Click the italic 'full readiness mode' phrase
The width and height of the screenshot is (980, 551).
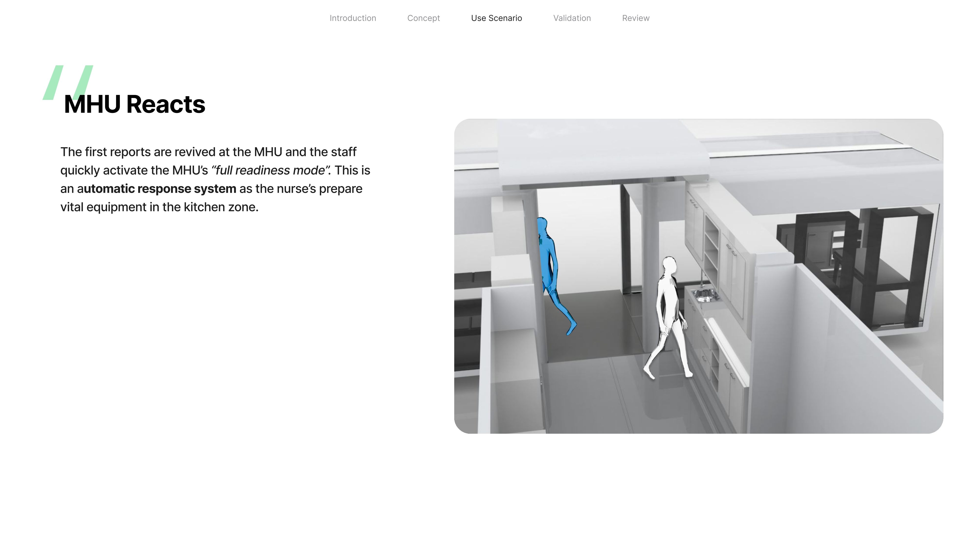[x=271, y=170]
